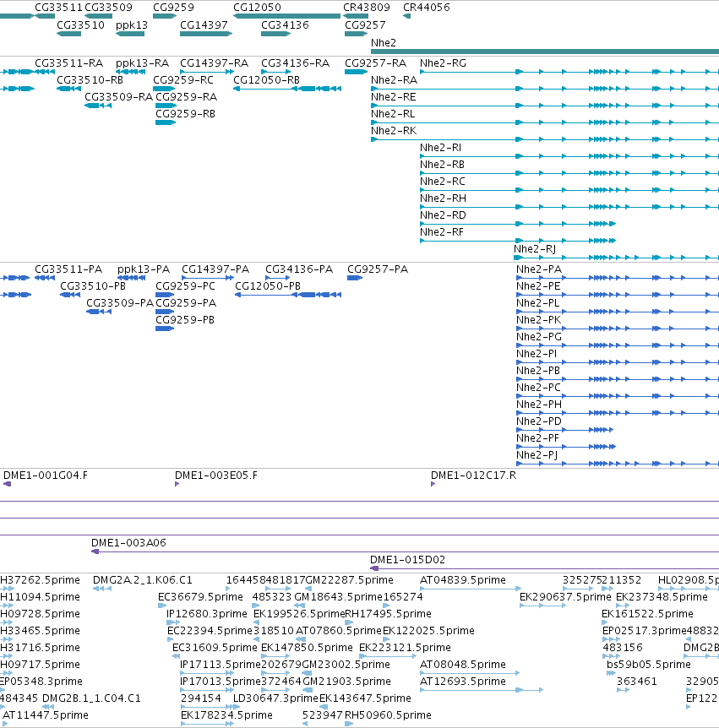The image size is (719, 728).
Task: Select the DME1-003A06 feature label
Action: 128,543
